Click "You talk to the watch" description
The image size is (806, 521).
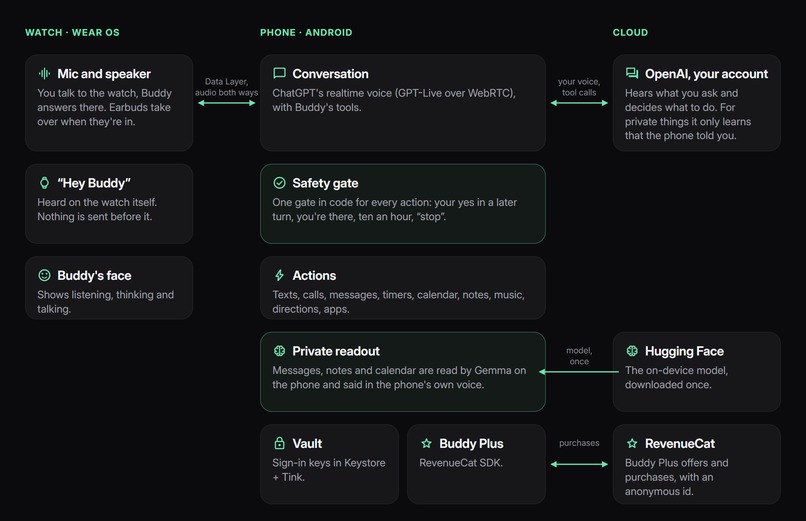[x=104, y=107]
